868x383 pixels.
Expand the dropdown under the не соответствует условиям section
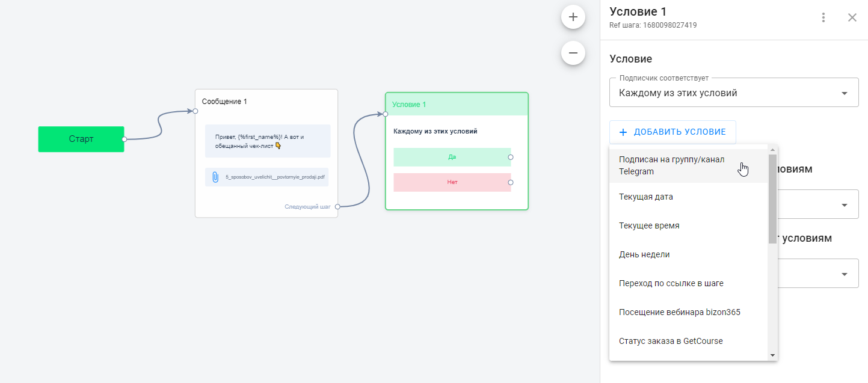[x=845, y=274]
